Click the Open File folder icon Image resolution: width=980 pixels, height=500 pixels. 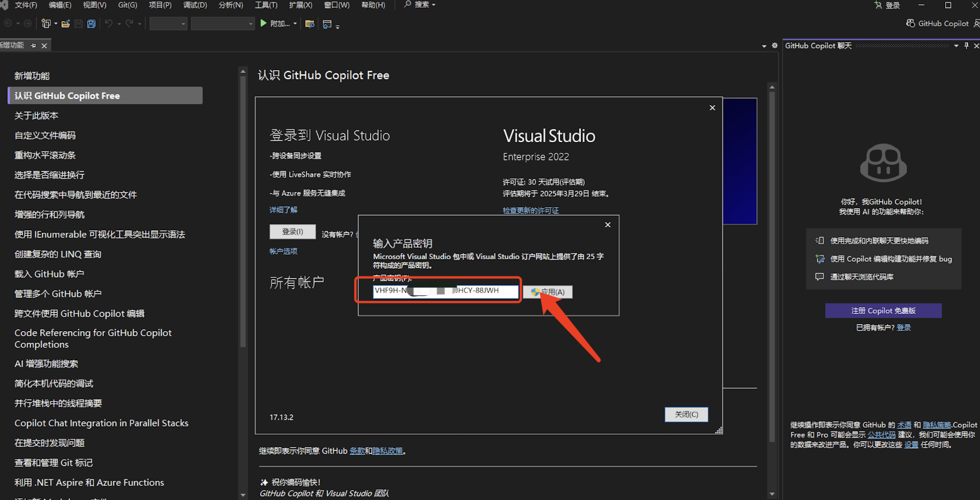pyautogui.click(x=66, y=24)
